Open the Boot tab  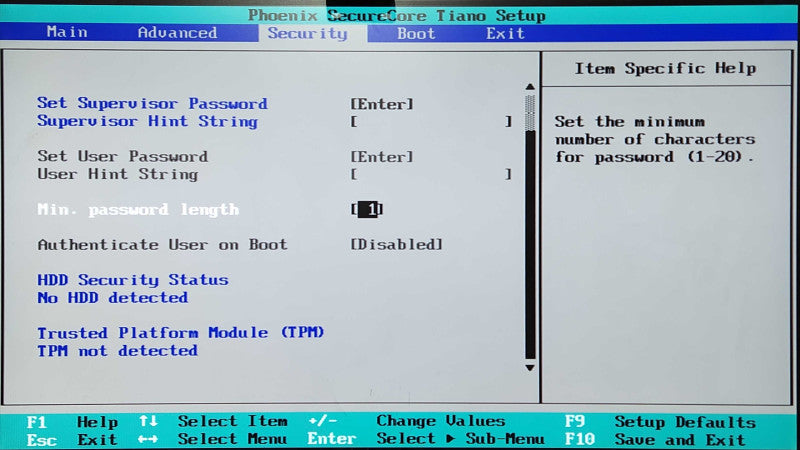(x=416, y=34)
